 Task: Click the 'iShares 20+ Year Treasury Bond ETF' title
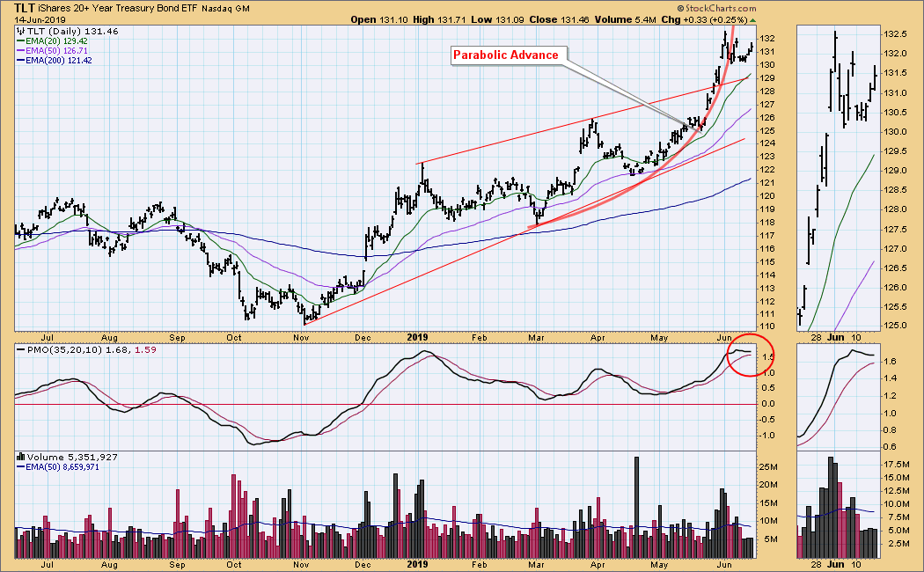(118, 9)
